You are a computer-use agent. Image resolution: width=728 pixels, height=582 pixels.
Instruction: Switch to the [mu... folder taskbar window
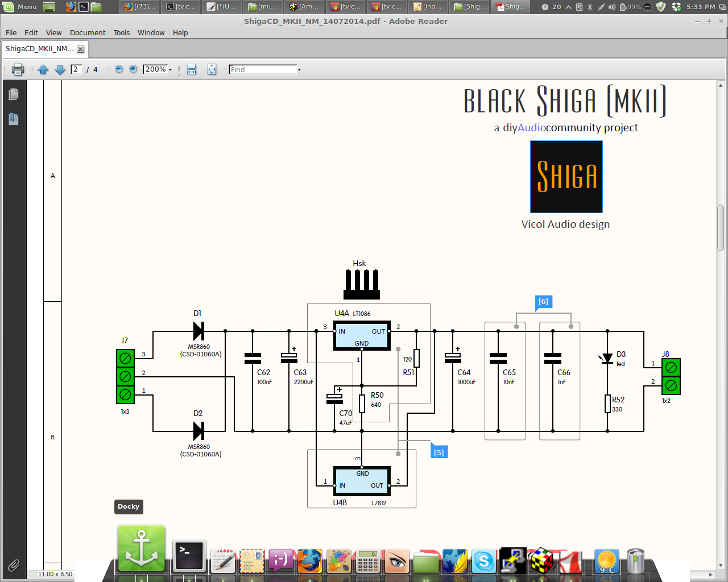(x=263, y=7)
